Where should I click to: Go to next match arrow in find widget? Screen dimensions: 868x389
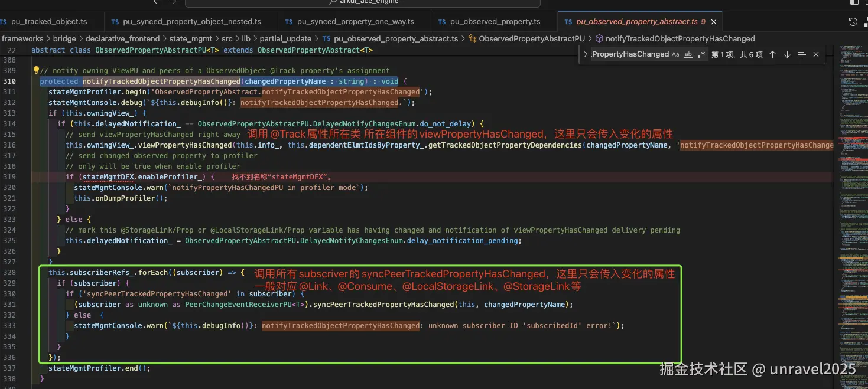coord(787,54)
